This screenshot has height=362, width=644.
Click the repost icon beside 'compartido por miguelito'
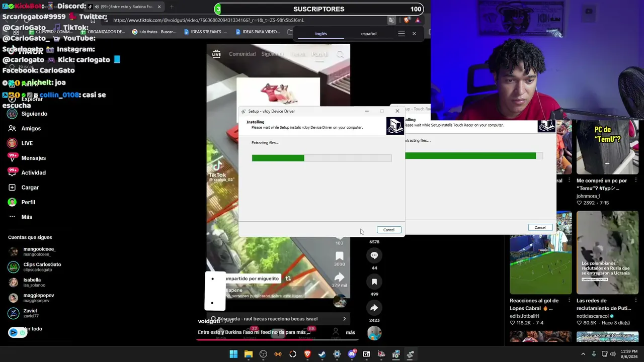(x=288, y=279)
